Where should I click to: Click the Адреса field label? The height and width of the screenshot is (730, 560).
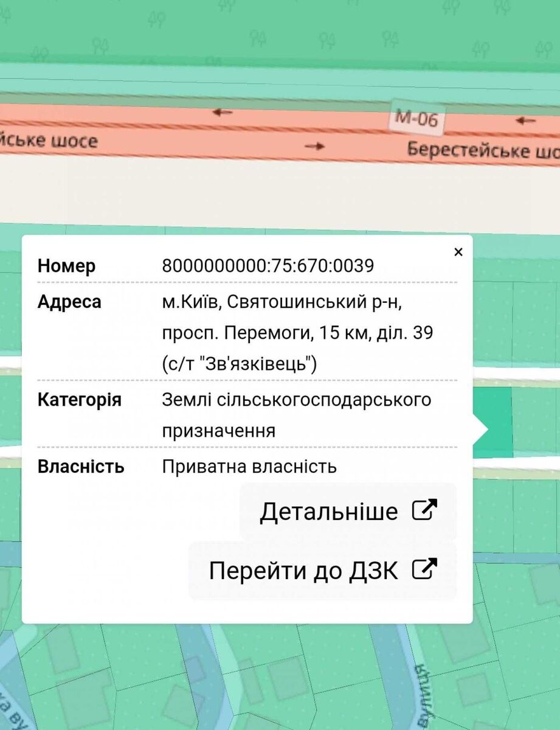pyautogui.click(x=69, y=302)
